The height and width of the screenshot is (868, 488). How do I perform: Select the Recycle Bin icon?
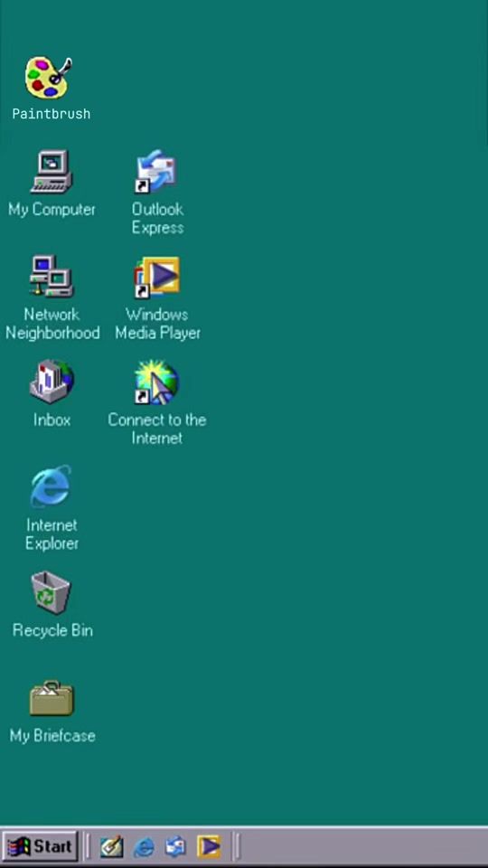pos(51,592)
